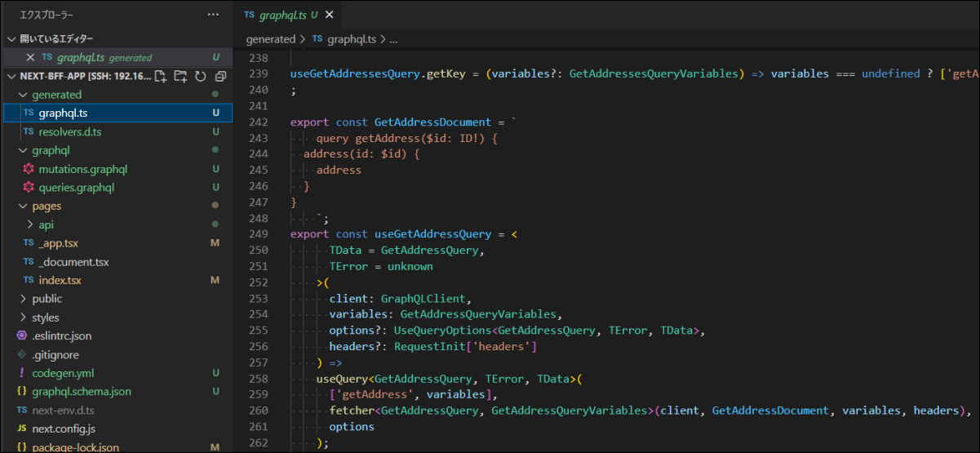Image resolution: width=980 pixels, height=453 pixels.
Task: Click the untracked U badge of codegen.yml
Action: [215, 373]
